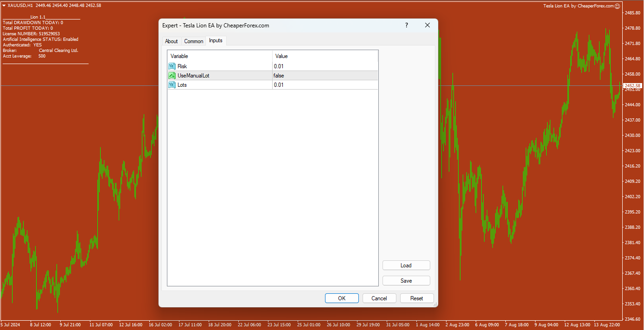Switch to the About tab
Viewport: 644px width, 330px height.
(171, 41)
